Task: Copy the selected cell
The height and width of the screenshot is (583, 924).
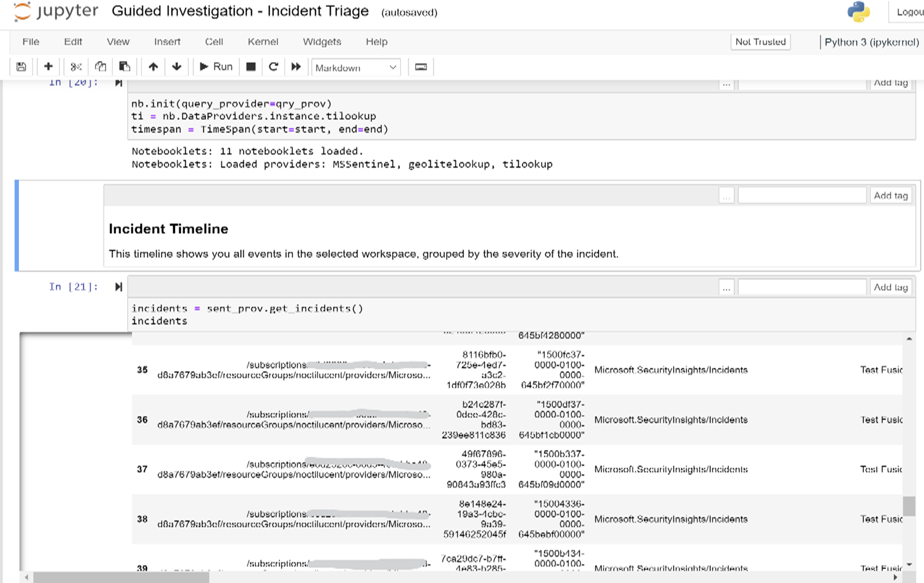Action: (100, 66)
